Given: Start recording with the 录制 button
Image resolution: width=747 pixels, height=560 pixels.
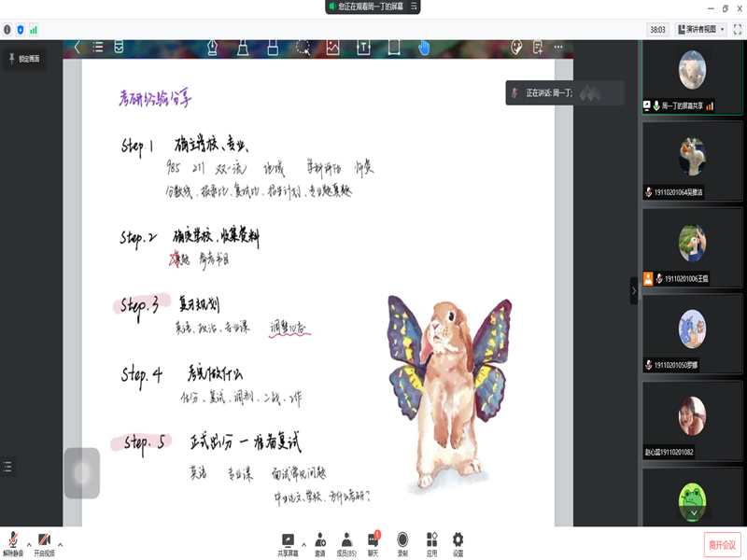Looking at the screenshot, I should (x=402, y=542).
